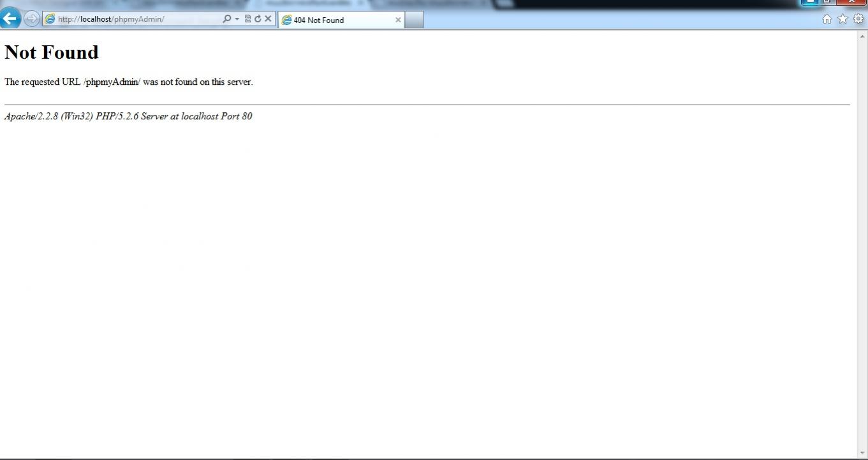Close the browser window with red X
868x460 pixels.
851,2
